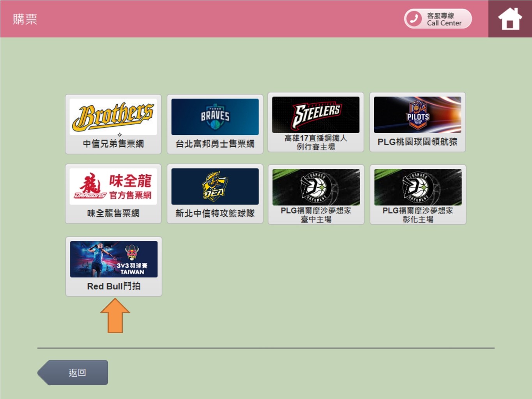Choose 高雄17直播鋼鐵人 例行賽主場 label
The image size is (532, 399).
(316, 142)
